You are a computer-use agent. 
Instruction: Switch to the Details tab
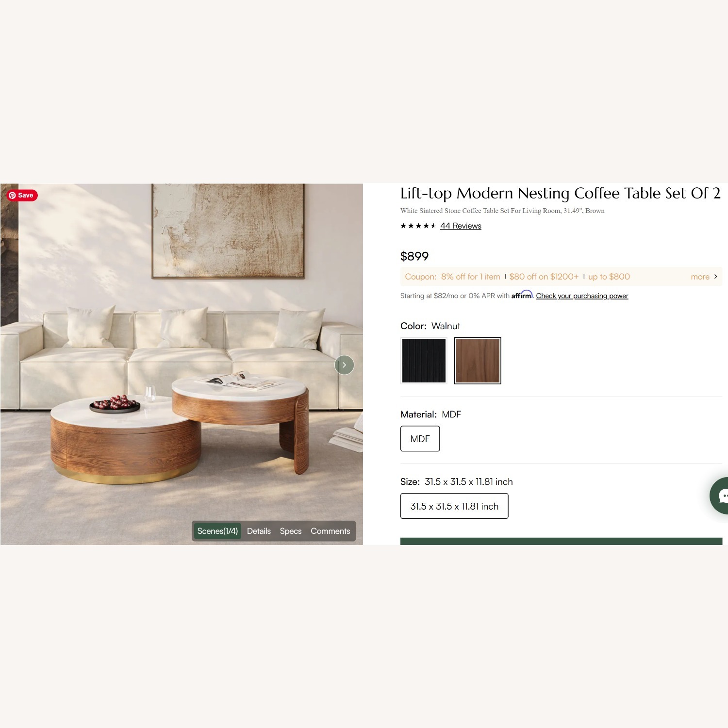[259, 531]
